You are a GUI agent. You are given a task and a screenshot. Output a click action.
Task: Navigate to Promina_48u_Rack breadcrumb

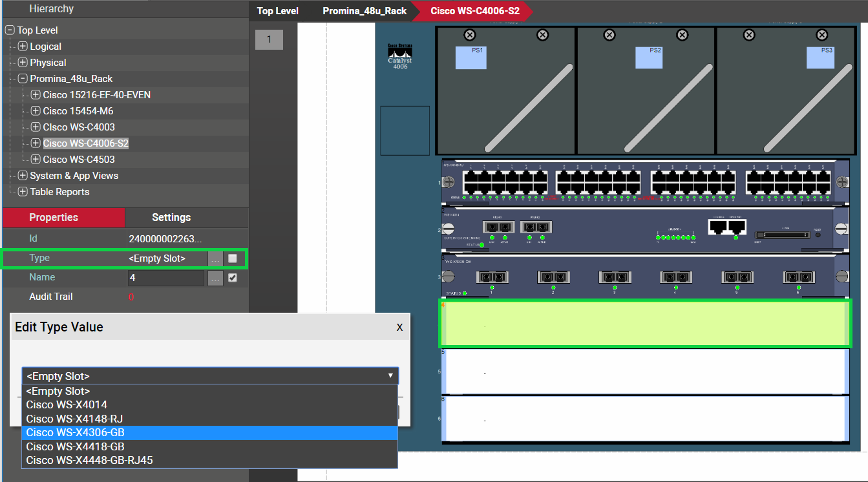364,11
